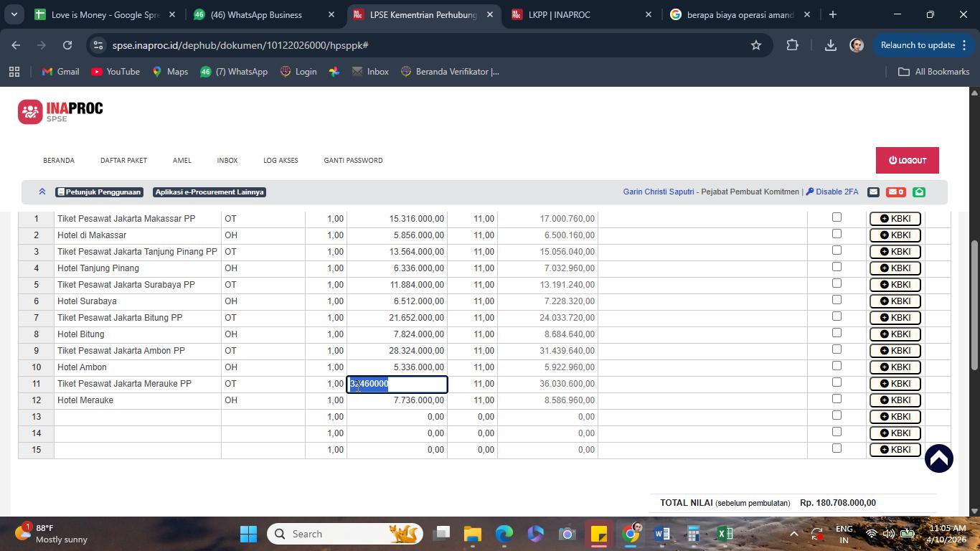
Task: Open the envelope message icon
Action: 873,192
